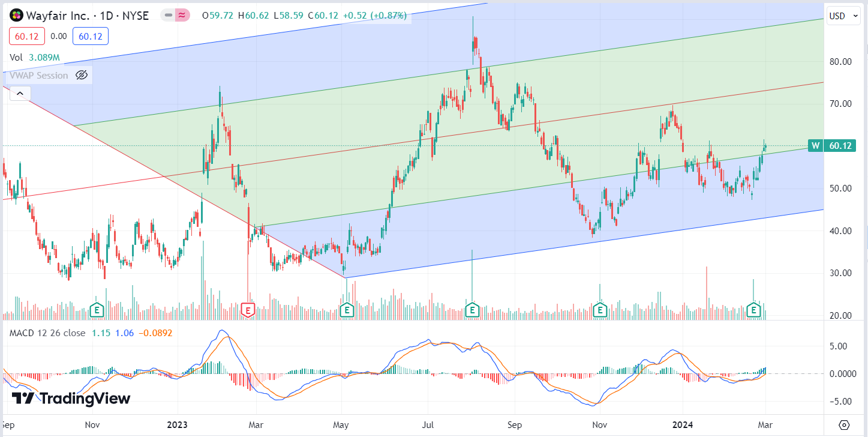The height and width of the screenshot is (437, 868).
Task: Click the Wayfair Inc. · 1D · NYSE title
Action: (x=88, y=16)
